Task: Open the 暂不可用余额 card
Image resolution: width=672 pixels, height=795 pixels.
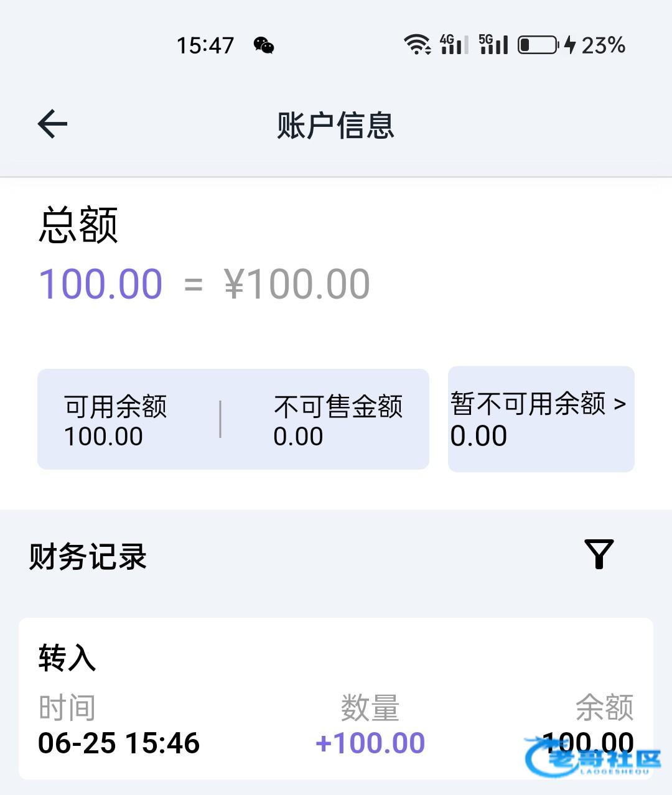Action: point(541,420)
